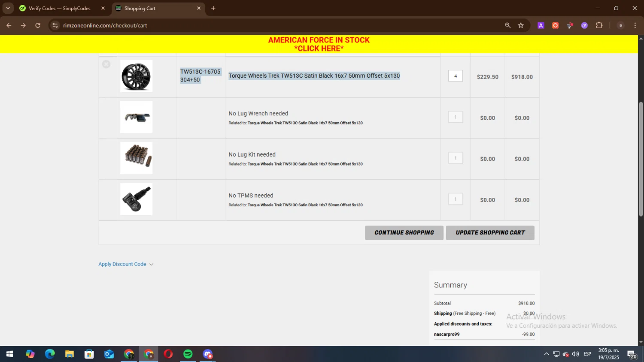Focus the address bar URL rimzoneonline.com/checkout/cart
This screenshot has width=644, height=362.
pyautogui.click(x=105, y=25)
